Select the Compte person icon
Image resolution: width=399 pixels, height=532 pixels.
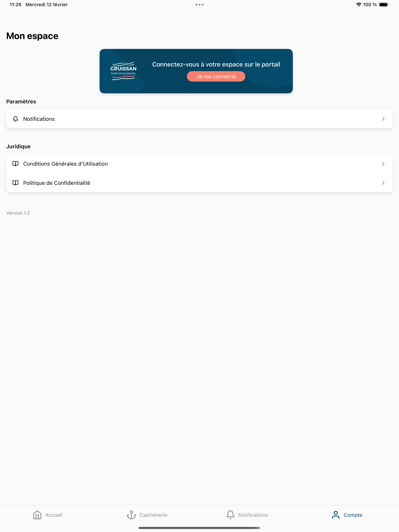336,515
